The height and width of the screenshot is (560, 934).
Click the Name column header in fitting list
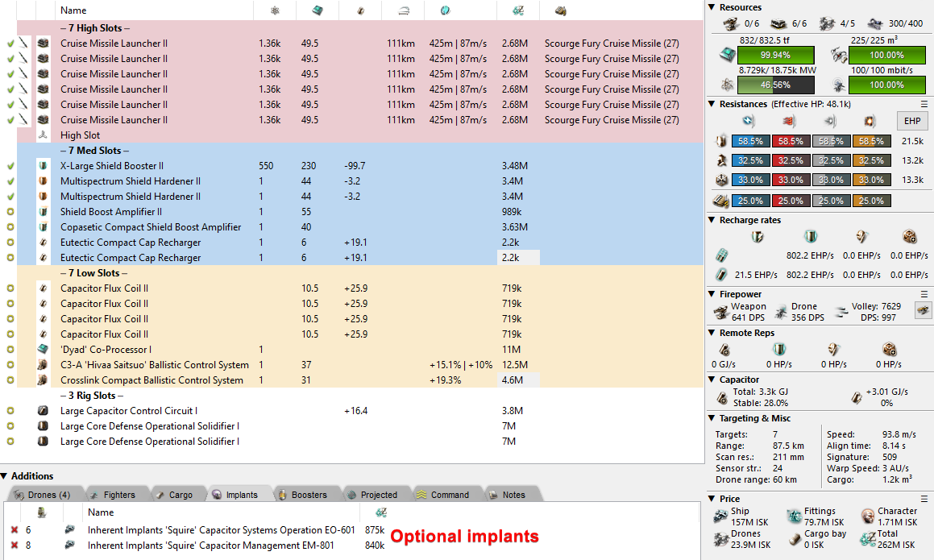(x=73, y=10)
